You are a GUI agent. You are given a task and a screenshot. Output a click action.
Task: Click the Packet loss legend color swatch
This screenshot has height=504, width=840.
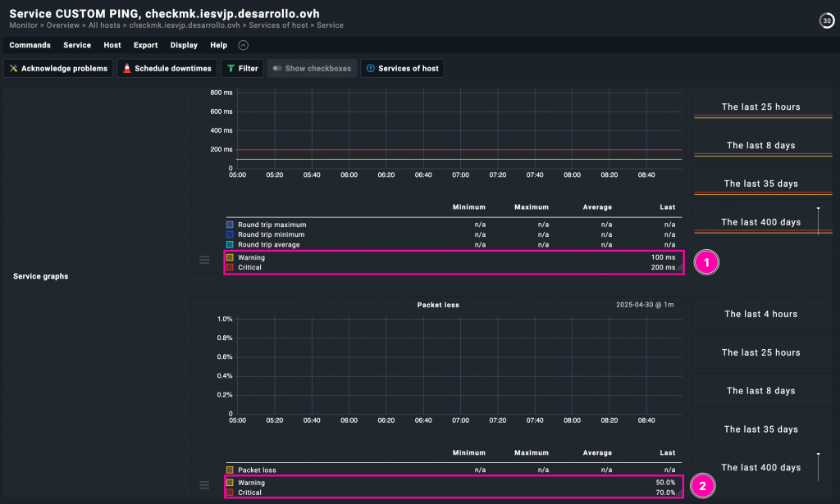tap(231, 470)
